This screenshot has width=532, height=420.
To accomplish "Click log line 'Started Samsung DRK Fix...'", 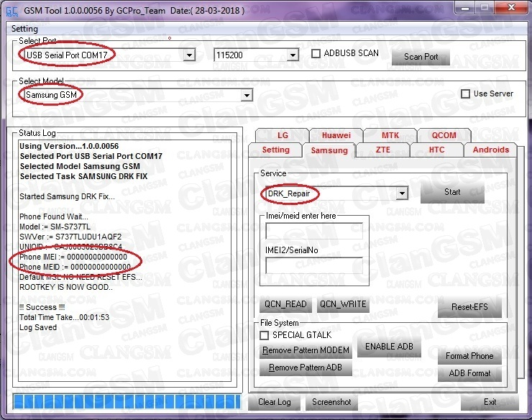I will (67, 196).
